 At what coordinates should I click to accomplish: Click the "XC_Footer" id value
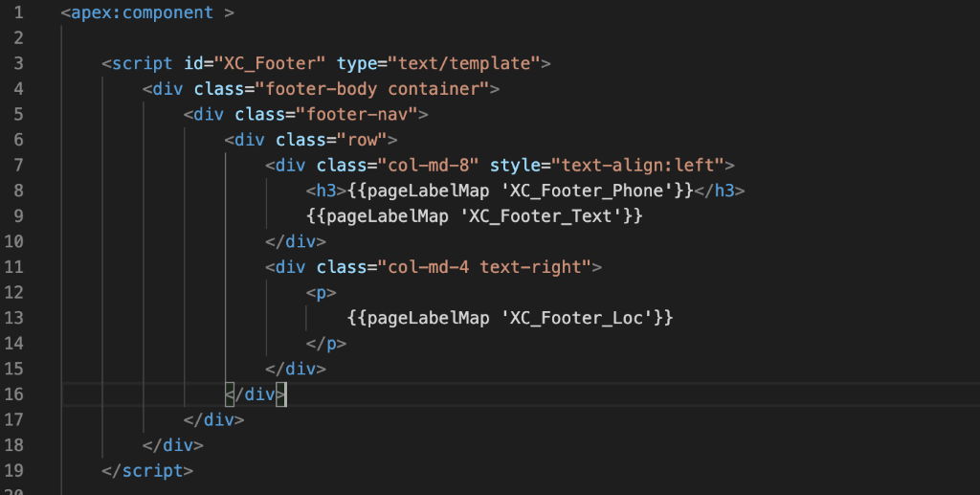click(269, 64)
